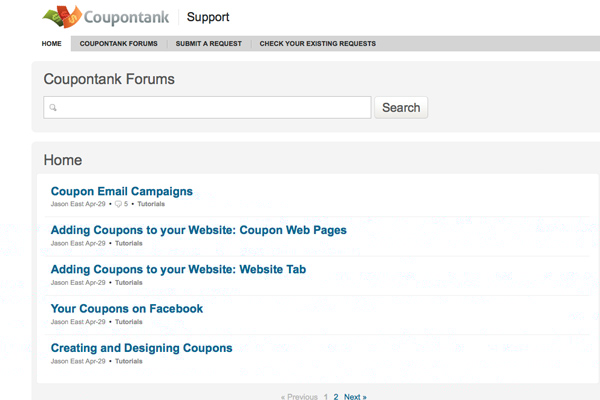Focus the forum search input field
This screenshot has height=400, width=600.
[207, 108]
